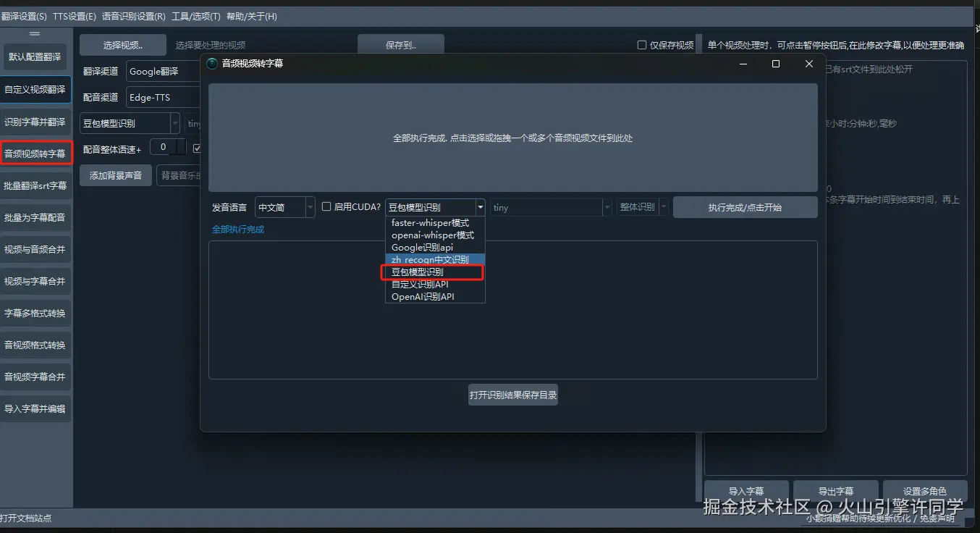Expand the 发音语言 中文简 dropdown

(285, 207)
